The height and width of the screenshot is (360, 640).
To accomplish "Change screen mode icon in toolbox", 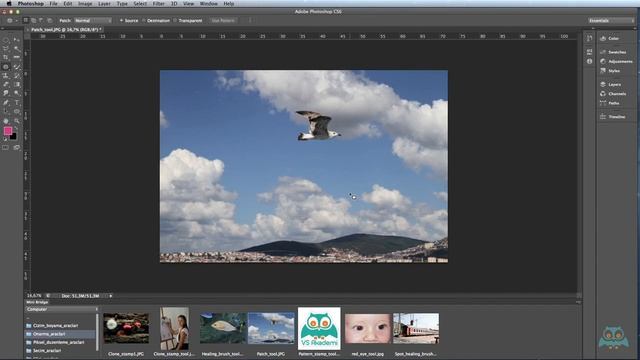I will [x=16, y=148].
